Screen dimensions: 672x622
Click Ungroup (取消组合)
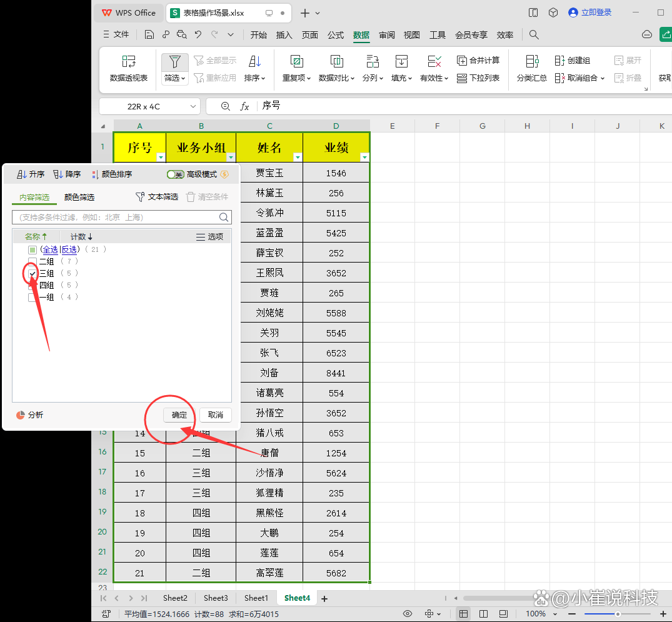[x=579, y=78]
